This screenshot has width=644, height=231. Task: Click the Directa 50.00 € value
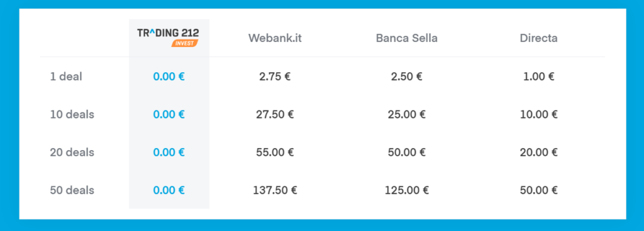click(539, 190)
